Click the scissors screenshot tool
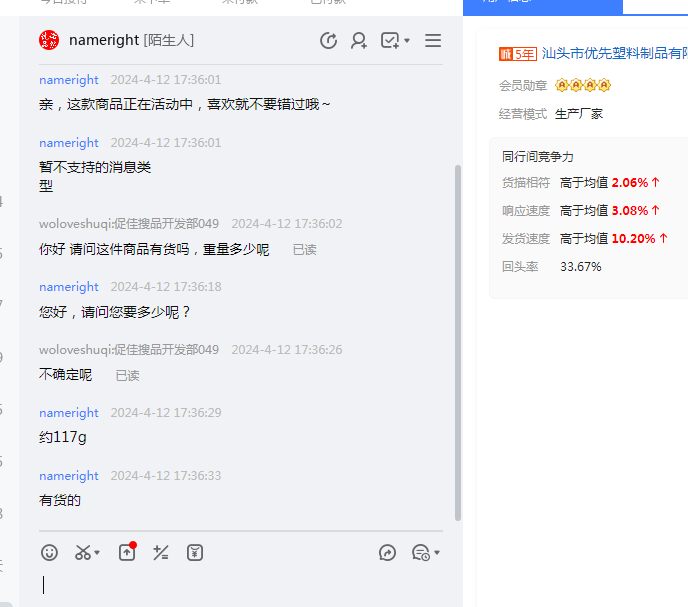The width and height of the screenshot is (688, 607). point(83,552)
